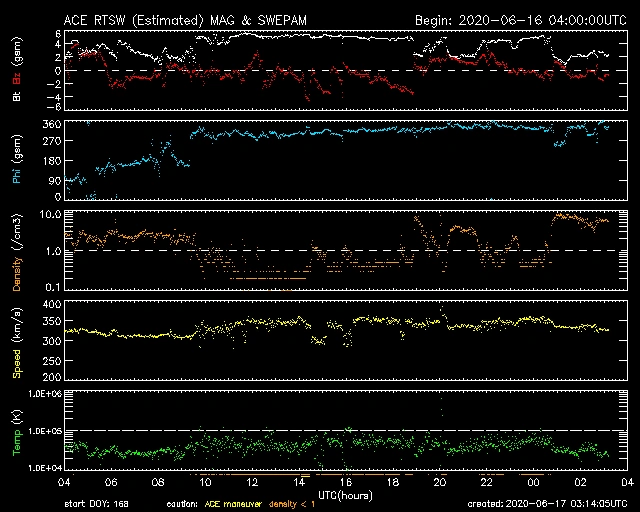This screenshot has height=512, width=640.
Task: Click the orange density < 1 caution legend
Action: tap(306, 505)
